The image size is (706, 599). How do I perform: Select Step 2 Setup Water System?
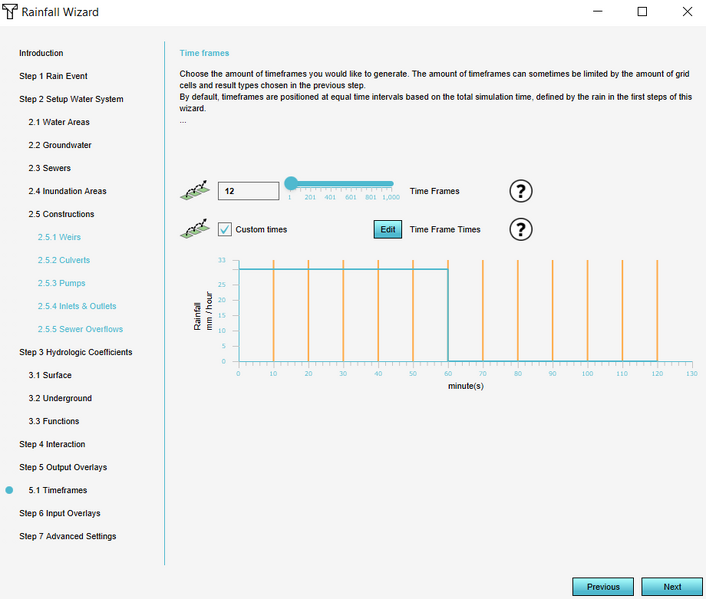pyautogui.click(x=71, y=99)
